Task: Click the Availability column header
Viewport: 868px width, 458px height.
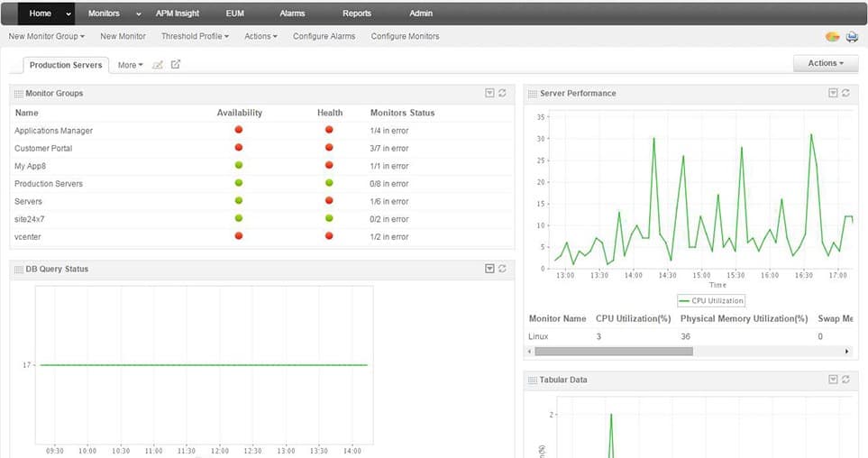Action: (239, 113)
